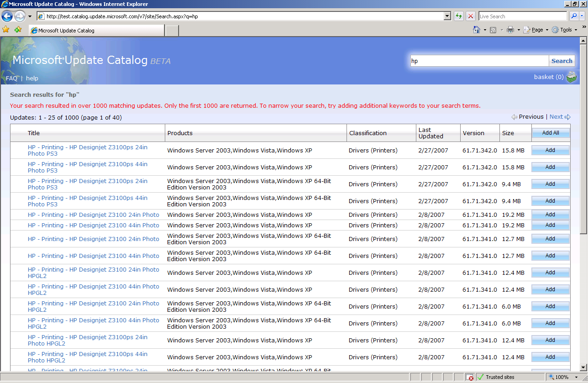Image resolution: width=588 pixels, height=383 pixels.
Task: Add the Z3100 24in Photo 19.2 MB update
Action: 551,215
